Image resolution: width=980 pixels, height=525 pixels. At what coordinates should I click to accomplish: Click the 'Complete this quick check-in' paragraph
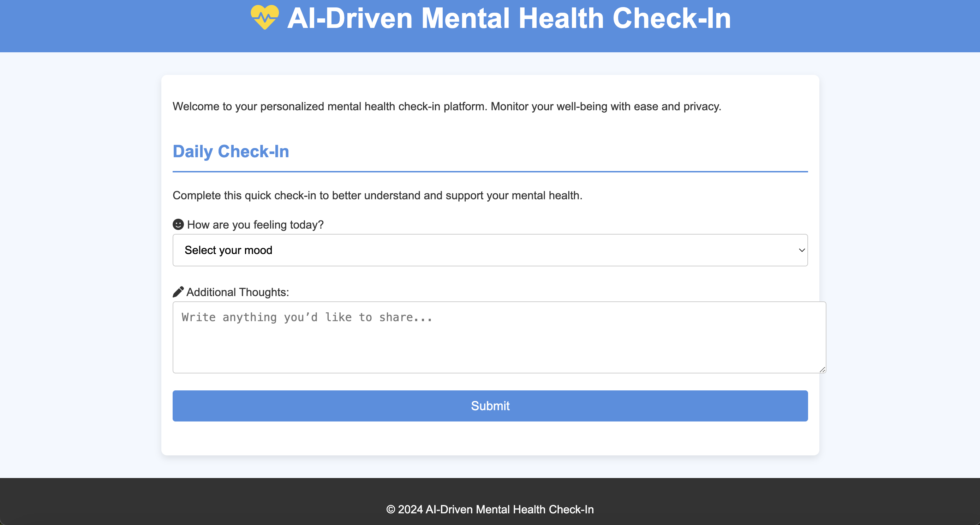click(x=377, y=195)
